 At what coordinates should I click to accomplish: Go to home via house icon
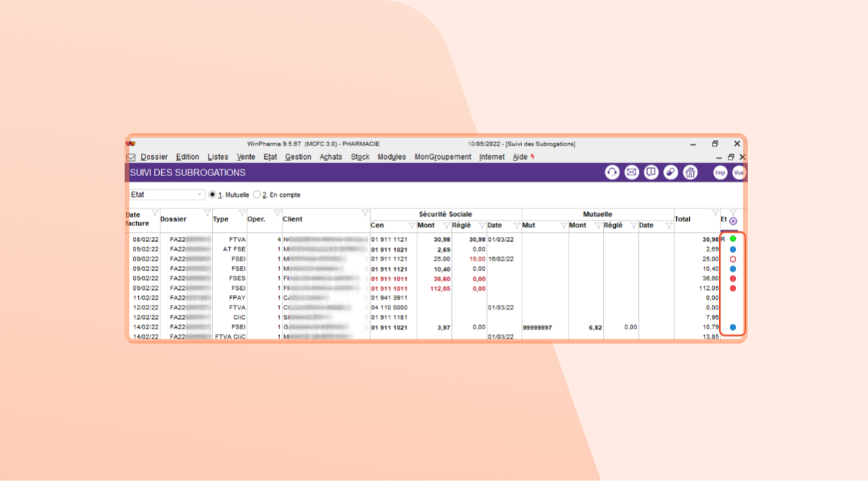[690, 173]
